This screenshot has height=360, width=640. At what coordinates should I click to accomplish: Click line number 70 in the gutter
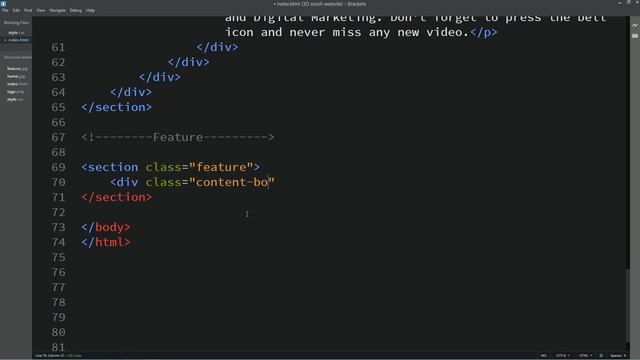coord(58,182)
